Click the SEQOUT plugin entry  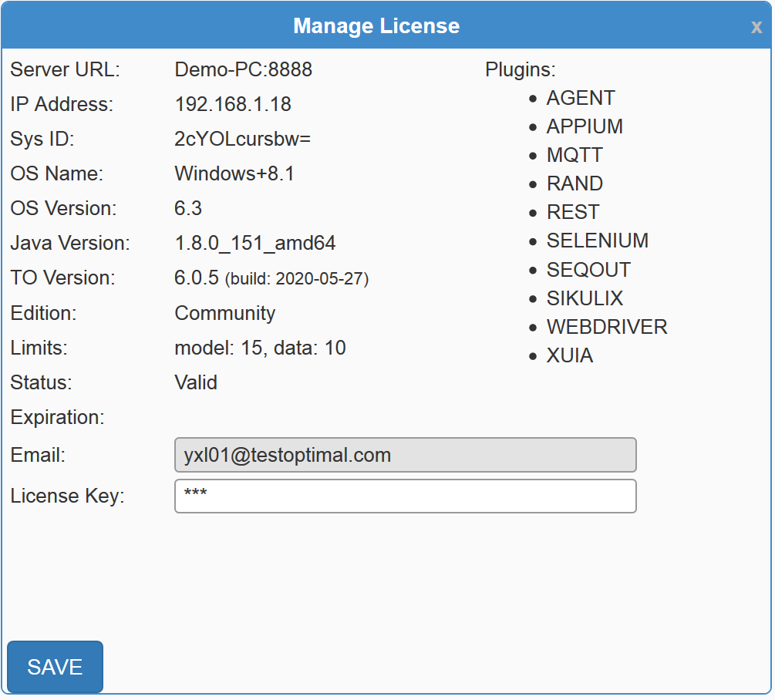tap(588, 270)
